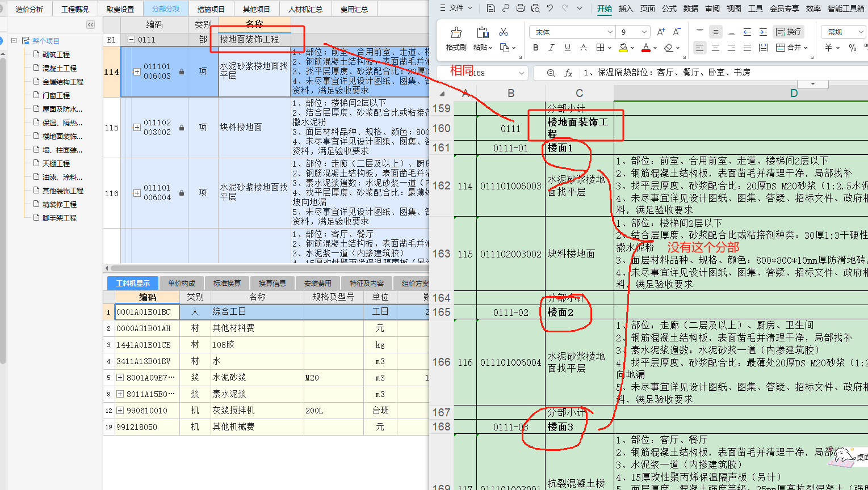Toggle Italic formatting

(551, 48)
